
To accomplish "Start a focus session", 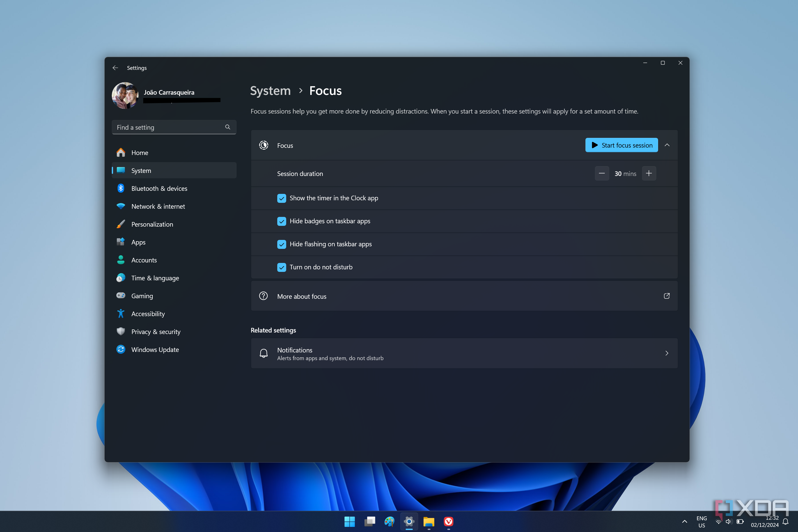I will 622,145.
